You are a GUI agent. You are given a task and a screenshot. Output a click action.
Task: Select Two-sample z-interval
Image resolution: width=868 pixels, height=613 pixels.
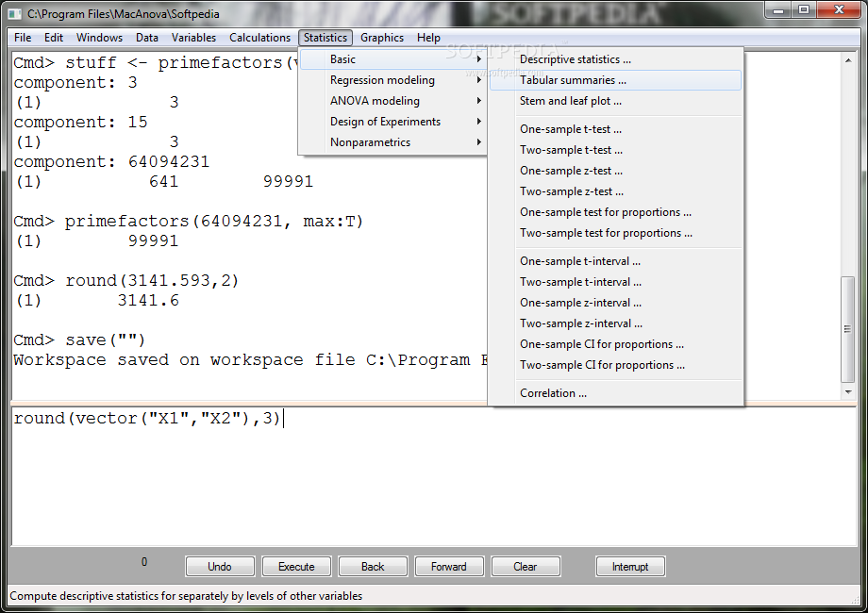point(615,323)
